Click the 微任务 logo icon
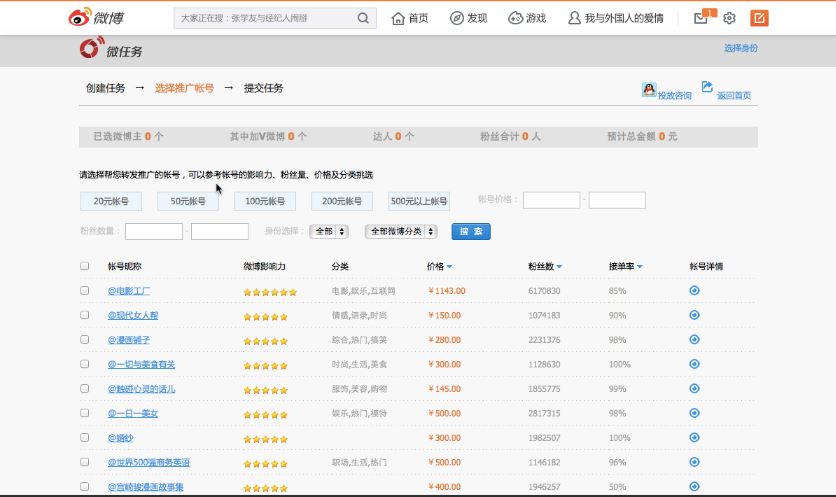 pos(91,48)
